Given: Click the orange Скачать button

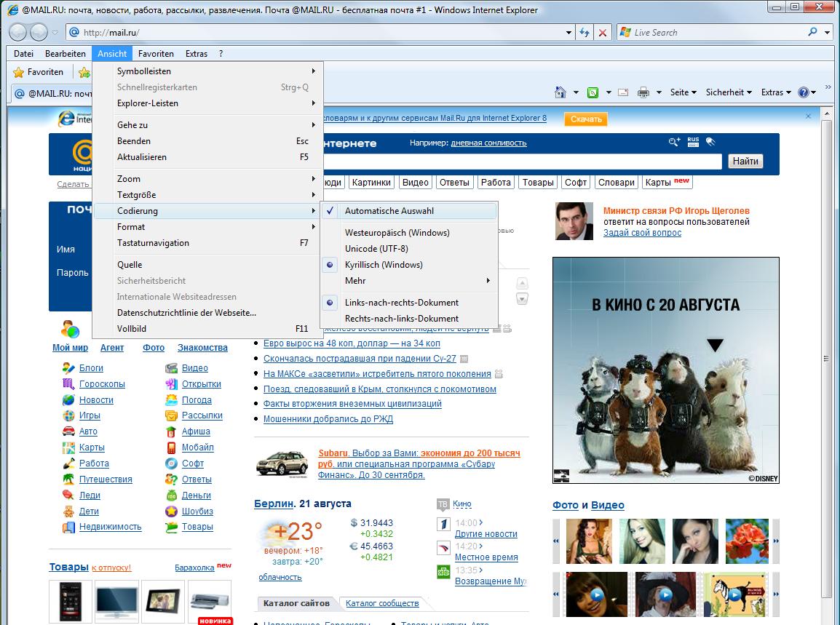Looking at the screenshot, I should click(x=586, y=119).
